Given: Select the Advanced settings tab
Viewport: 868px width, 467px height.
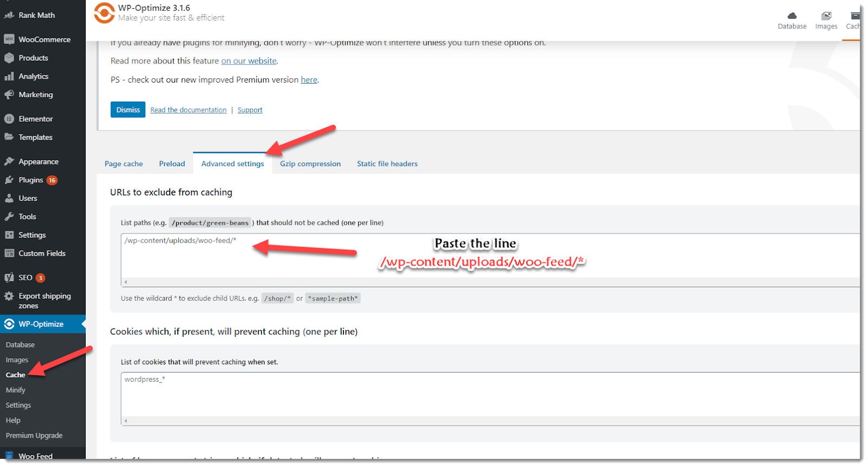Looking at the screenshot, I should pyautogui.click(x=233, y=163).
